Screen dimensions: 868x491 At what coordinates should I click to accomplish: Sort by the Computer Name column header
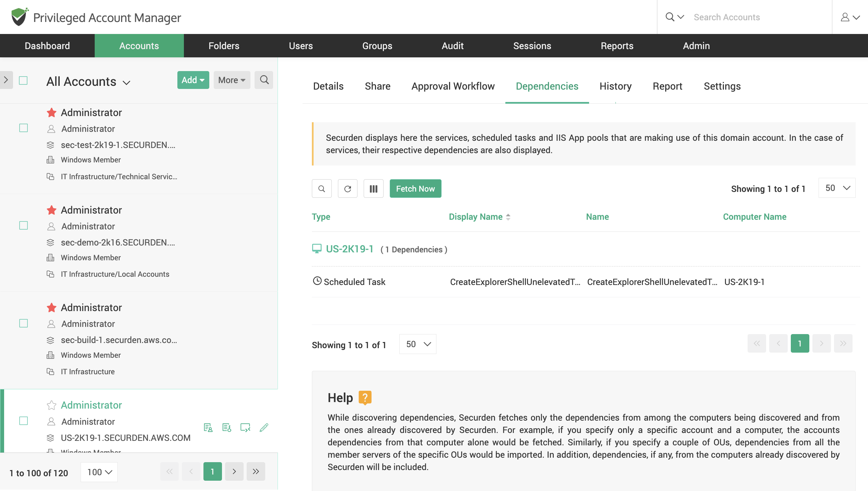[x=754, y=217]
